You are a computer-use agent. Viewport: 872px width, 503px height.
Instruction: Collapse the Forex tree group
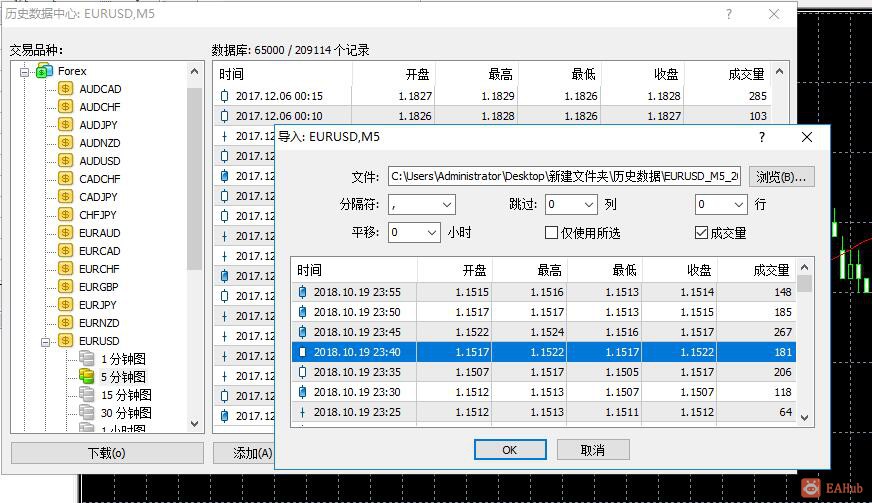pos(24,72)
